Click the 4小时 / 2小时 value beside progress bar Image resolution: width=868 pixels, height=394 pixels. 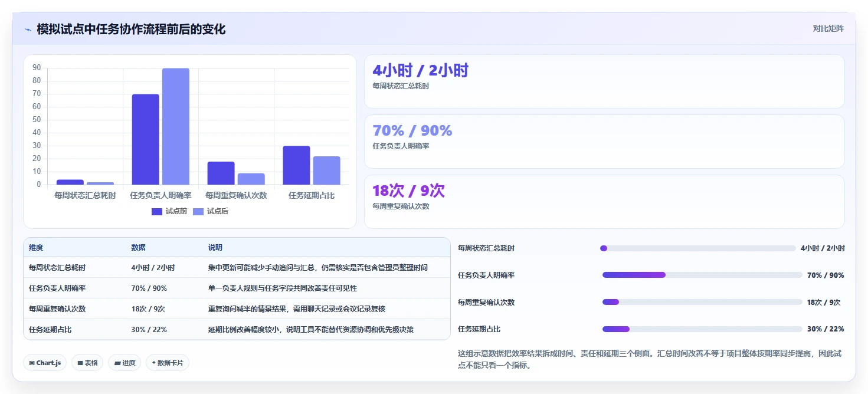(x=823, y=248)
